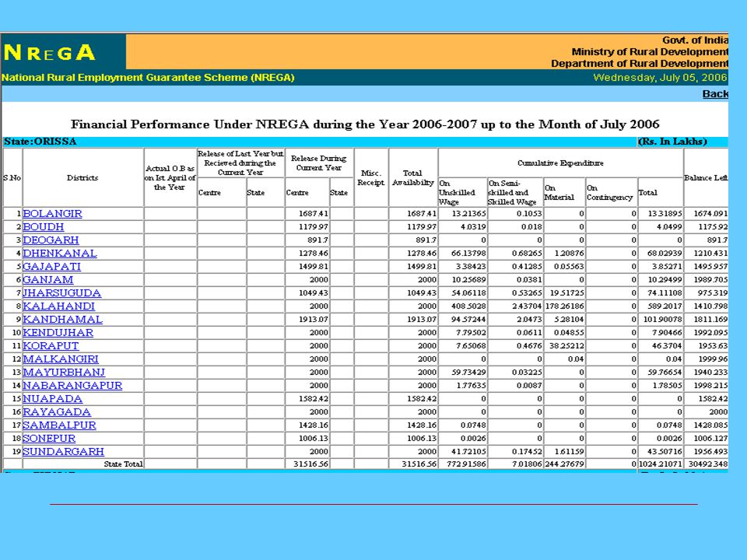Image resolution: width=747 pixels, height=560 pixels.
Task: Click the Misc. Receipt column header
Action: point(370,177)
